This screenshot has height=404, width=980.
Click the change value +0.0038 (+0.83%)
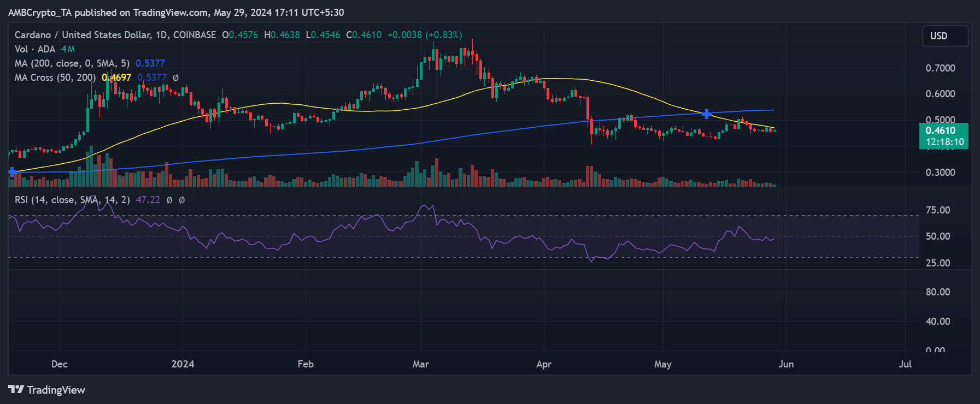[x=425, y=35]
